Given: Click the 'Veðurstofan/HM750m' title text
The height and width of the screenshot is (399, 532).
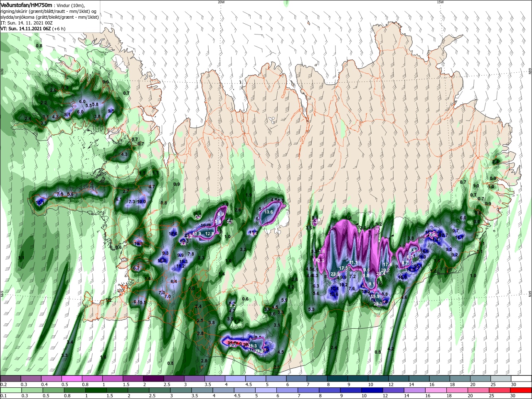Looking at the screenshot, I should click(x=27, y=5).
